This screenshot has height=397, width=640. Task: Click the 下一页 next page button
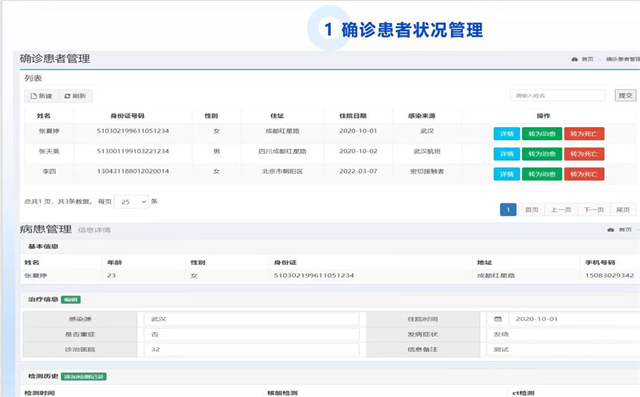pos(593,210)
